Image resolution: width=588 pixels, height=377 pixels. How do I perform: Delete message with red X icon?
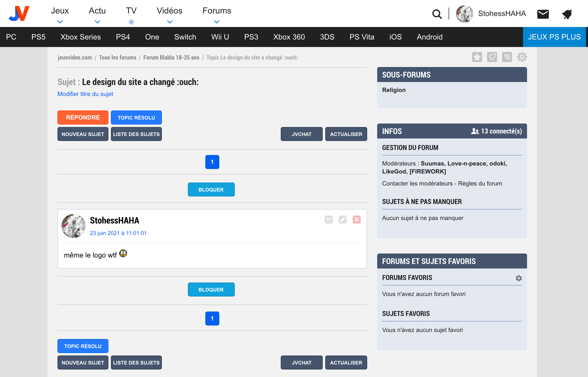(356, 219)
